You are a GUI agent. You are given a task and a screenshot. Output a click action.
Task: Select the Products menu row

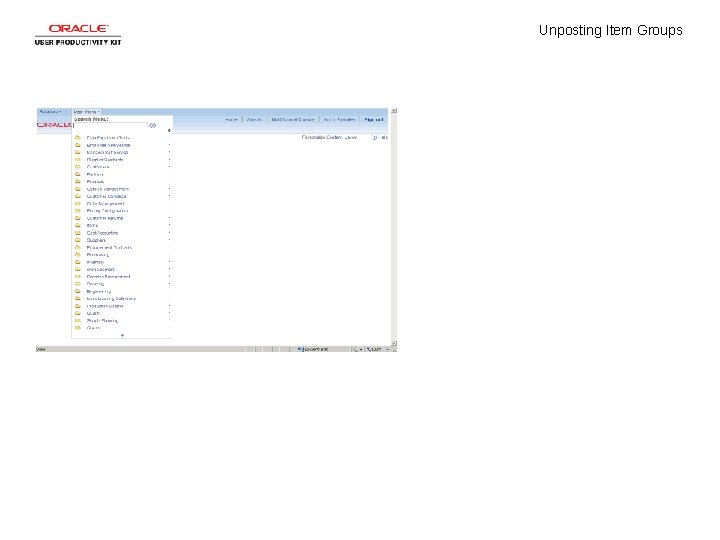pyautogui.click(x=122, y=182)
